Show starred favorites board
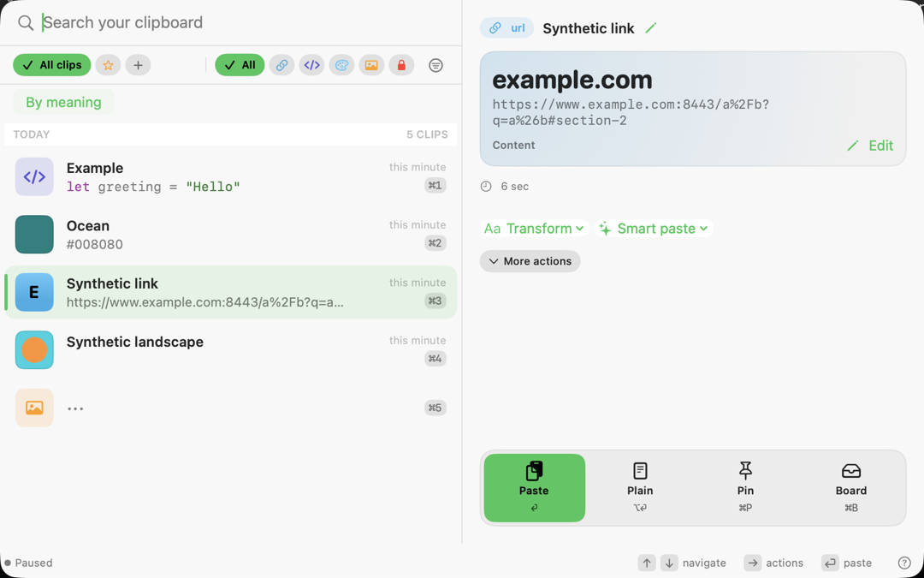Screen dimensions: 924x578 108,65
